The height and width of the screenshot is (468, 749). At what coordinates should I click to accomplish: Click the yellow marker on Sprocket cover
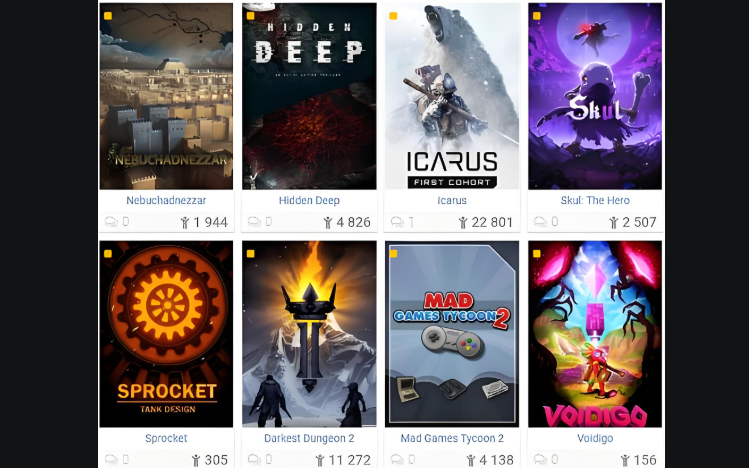pos(108,254)
